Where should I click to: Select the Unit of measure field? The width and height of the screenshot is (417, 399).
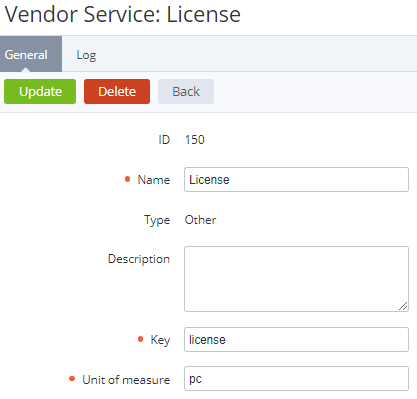pyautogui.click(x=296, y=379)
